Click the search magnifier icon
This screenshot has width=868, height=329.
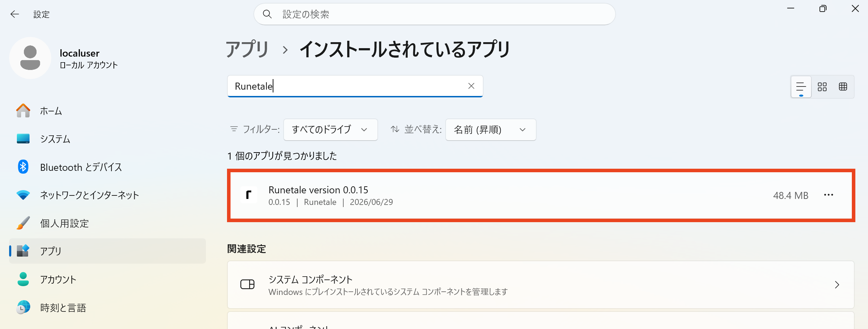pos(267,14)
